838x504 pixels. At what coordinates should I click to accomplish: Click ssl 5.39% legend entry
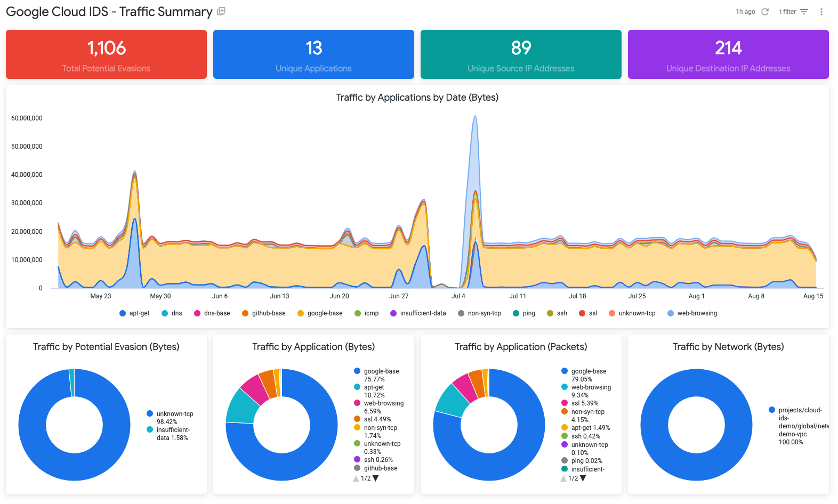tap(580, 403)
